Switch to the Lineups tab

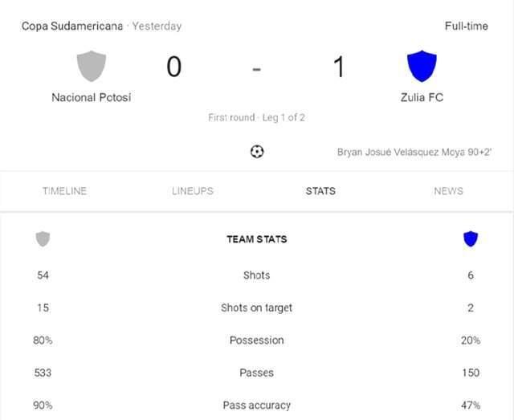click(x=193, y=191)
